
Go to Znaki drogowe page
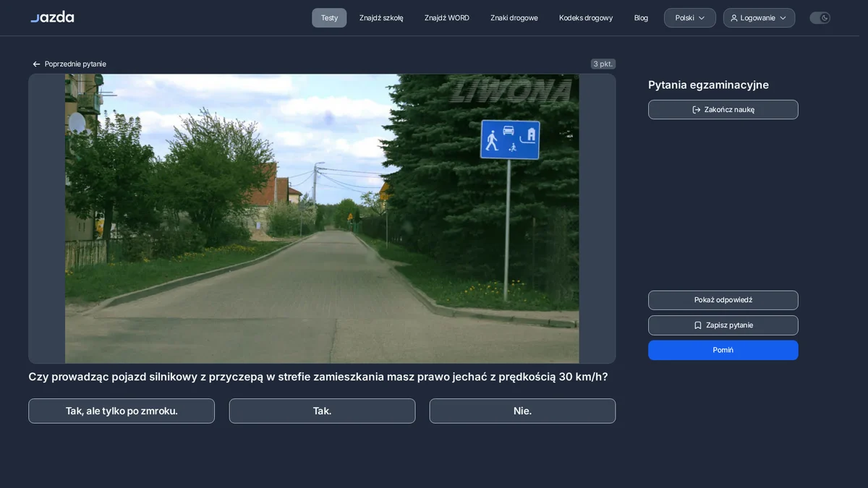[x=514, y=18]
